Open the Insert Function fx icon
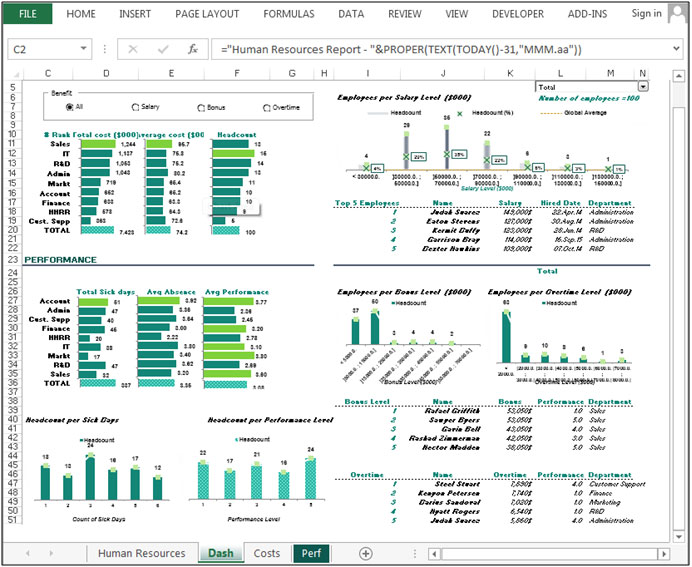The image size is (692, 567). [x=192, y=49]
